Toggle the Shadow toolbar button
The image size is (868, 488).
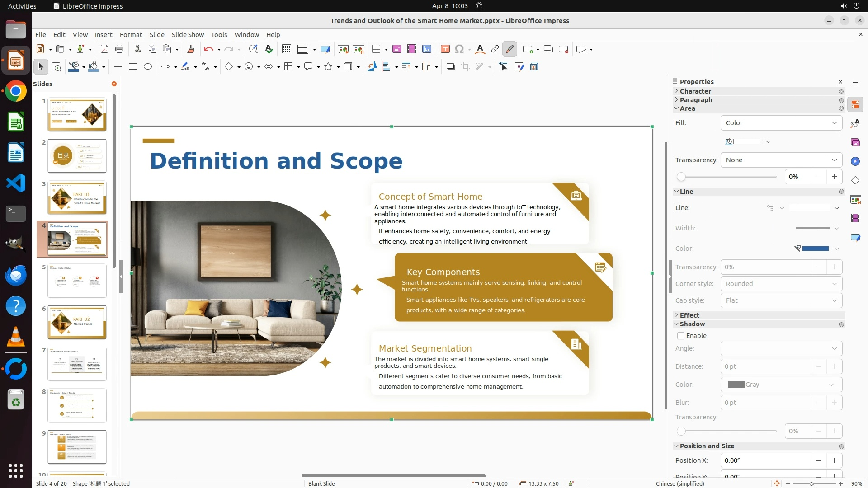pyautogui.click(x=450, y=67)
